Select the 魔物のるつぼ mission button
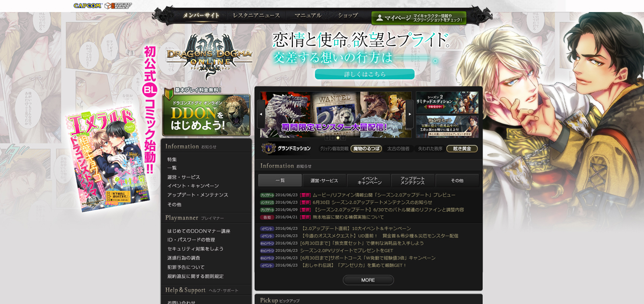The height and width of the screenshot is (304, 644). (366, 149)
